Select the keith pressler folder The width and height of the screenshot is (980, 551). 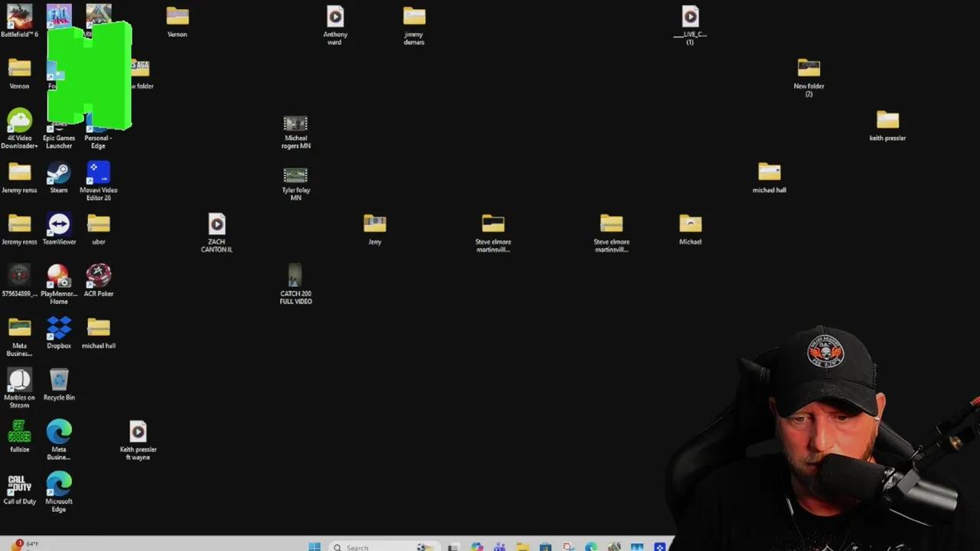coord(887,126)
